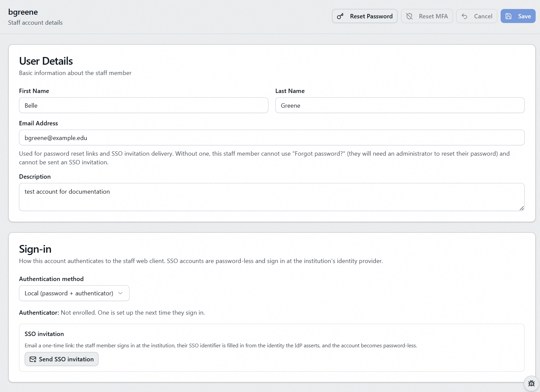Image resolution: width=540 pixels, height=392 pixels.
Task: Click the key icon on Reset Password
Action: pos(340,16)
